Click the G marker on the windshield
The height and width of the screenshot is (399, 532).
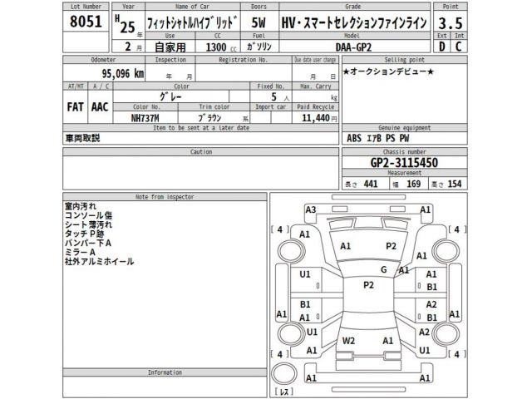[383, 270]
